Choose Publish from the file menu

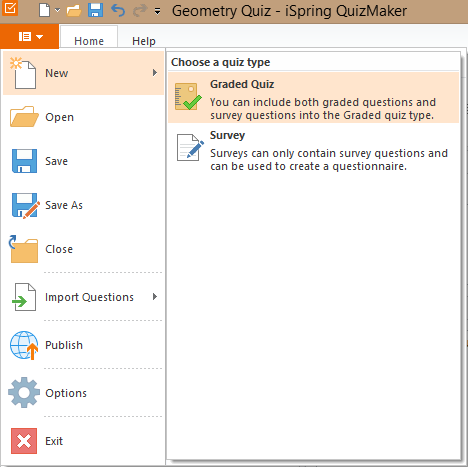tap(83, 345)
